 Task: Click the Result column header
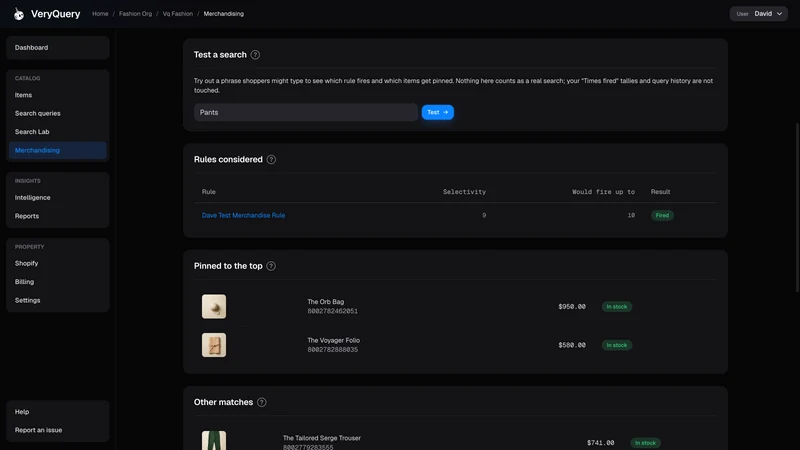(660, 192)
